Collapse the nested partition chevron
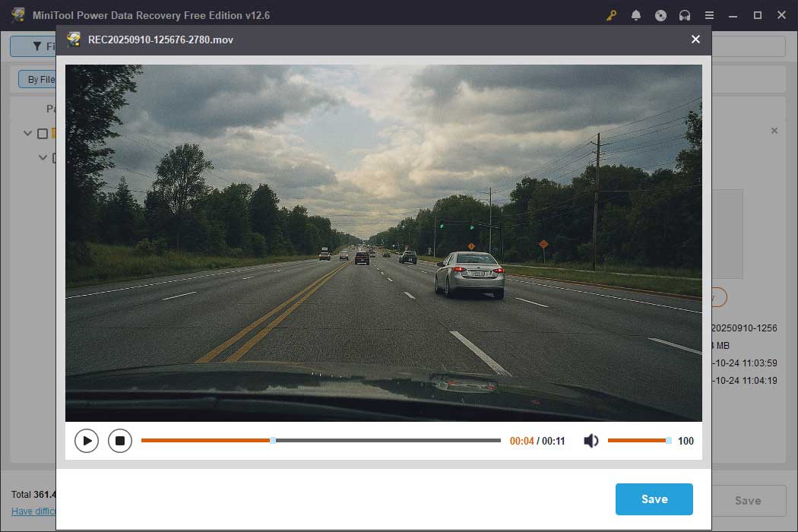The width and height of the screenshot is (798, 532). point(43,157)
